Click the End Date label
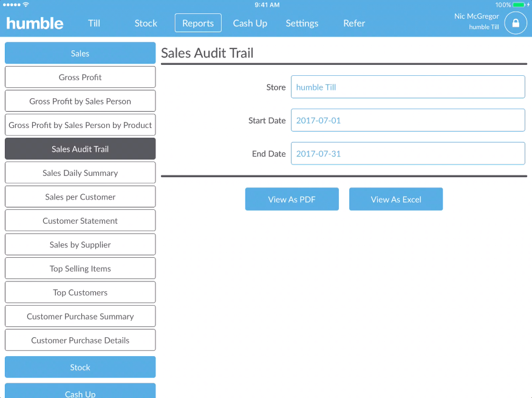 (x=268, y=153)
